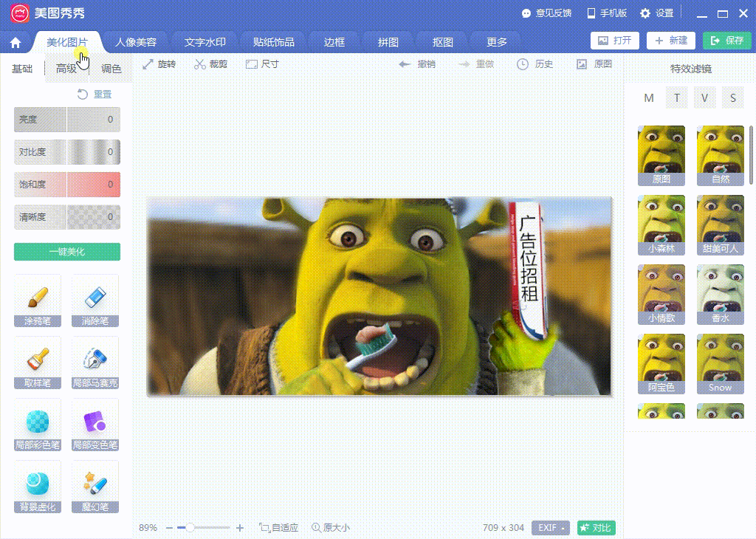Redo with the 重做 button
756x539 pixels.
coord(476,64)
